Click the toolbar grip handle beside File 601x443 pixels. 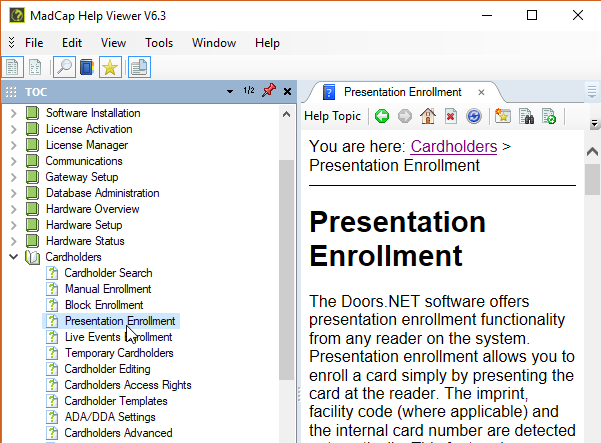tap(11, 42)
